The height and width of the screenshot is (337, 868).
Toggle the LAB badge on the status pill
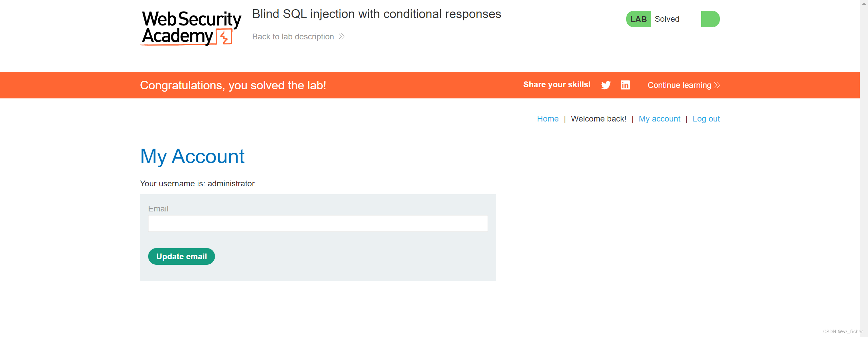638,19
